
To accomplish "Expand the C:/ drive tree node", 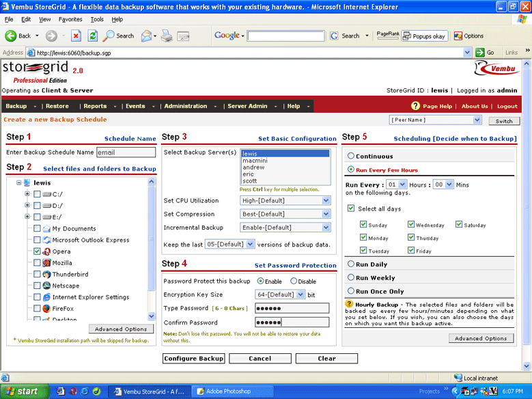I will point(27,194).
